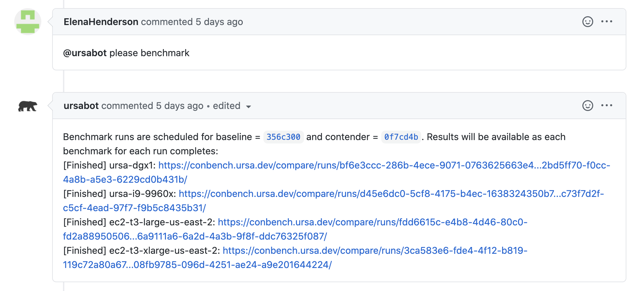644x291 pixels.
Task: Open three-dot menu on ursabot's comment
Action: click(606, 106)
